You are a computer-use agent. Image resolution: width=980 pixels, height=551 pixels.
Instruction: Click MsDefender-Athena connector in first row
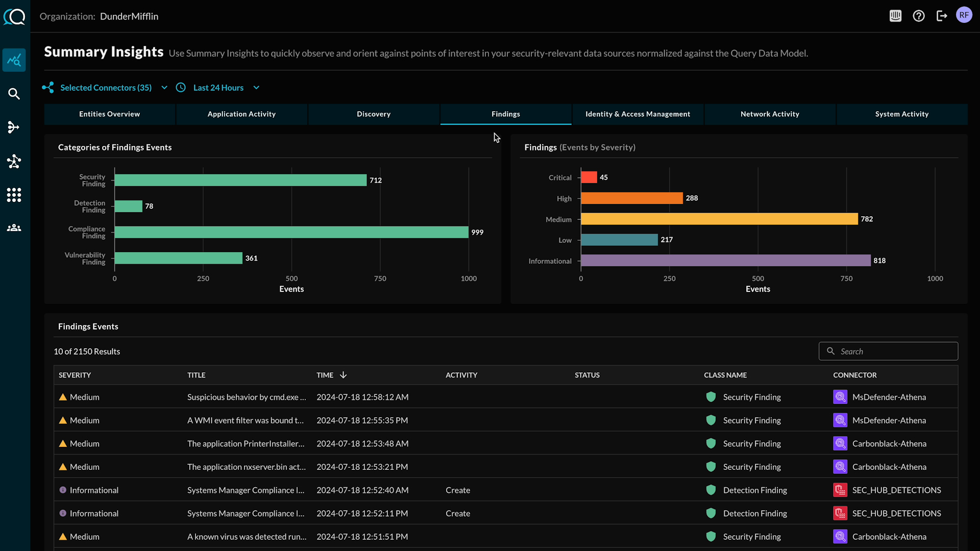tap(889, 397)
